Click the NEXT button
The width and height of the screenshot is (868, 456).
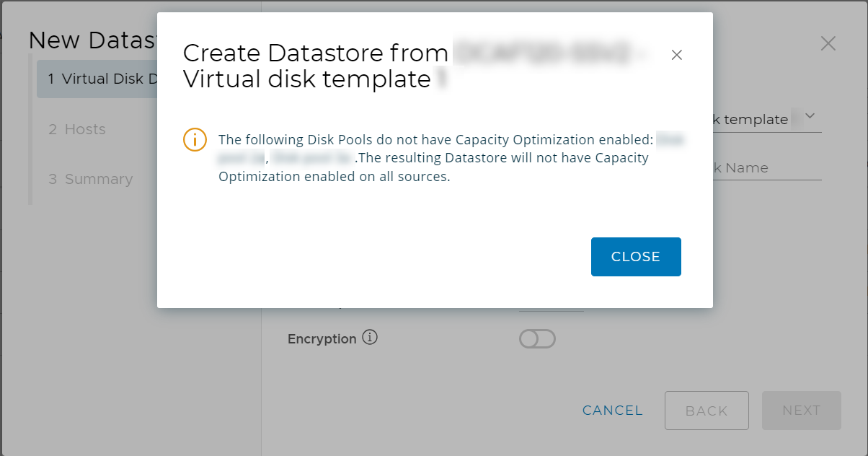tap(801, 411)
